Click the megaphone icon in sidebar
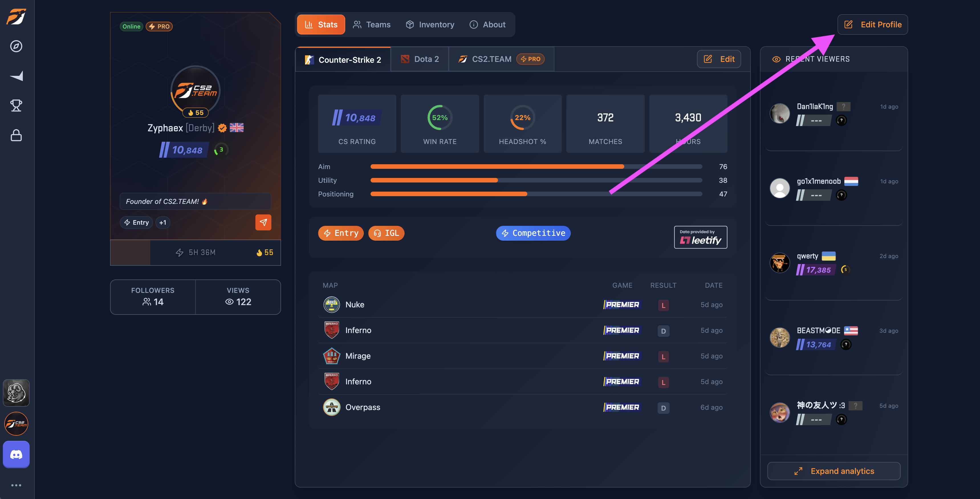 coord(16,76)
